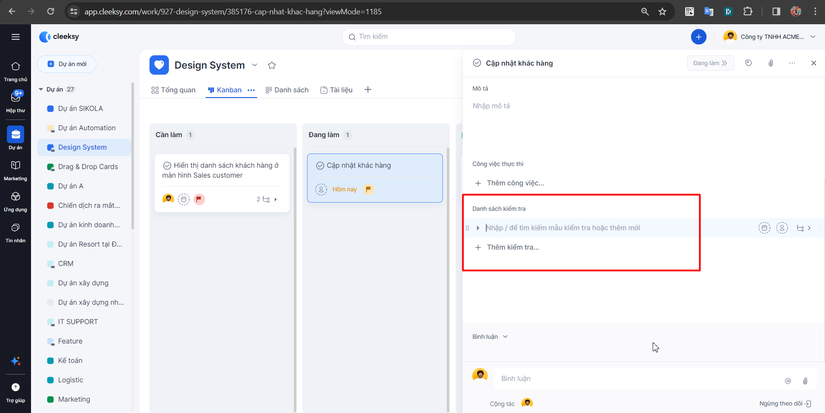Open the Ứng dụng apps icon
This screenshot has width=825, height=413.
pos(15,196)
